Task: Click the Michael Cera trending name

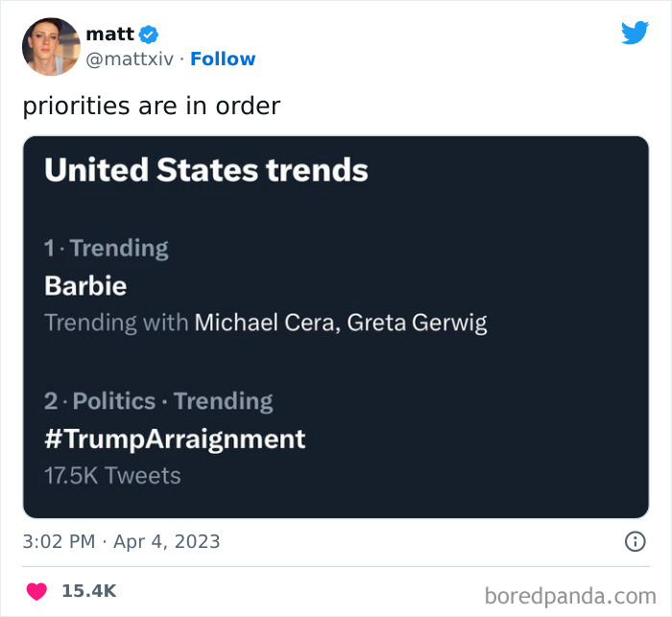Action: (263, 322)
